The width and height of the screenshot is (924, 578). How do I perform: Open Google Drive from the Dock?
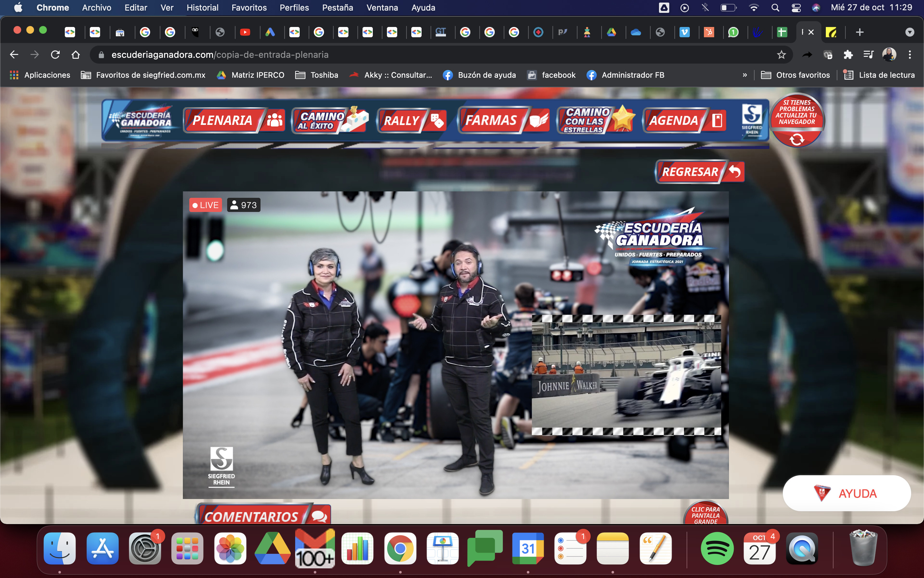click(x=272, y=548)
